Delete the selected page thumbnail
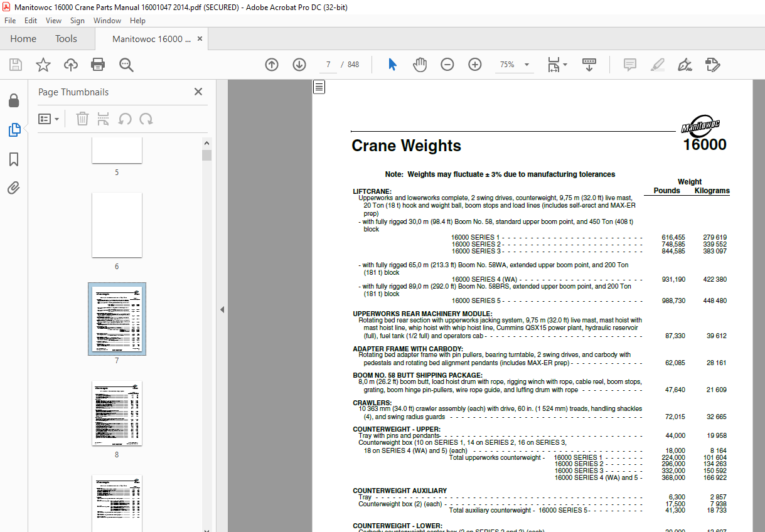765x532 pixels. 82,119
